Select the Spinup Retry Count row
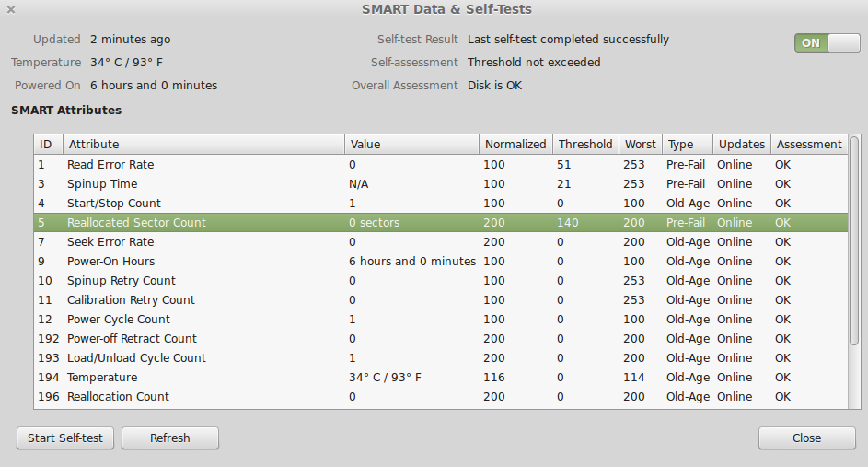868x467 pixels. click(441, 281)
